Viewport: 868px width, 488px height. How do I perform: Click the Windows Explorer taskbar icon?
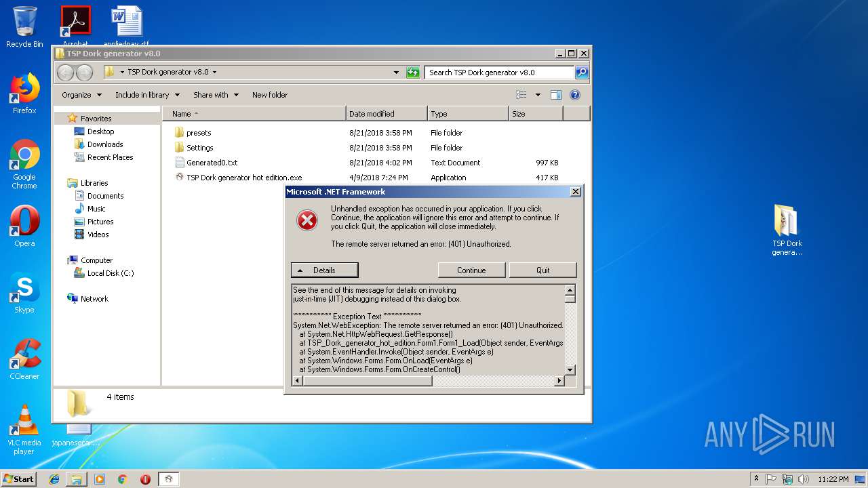click(77, 479)
